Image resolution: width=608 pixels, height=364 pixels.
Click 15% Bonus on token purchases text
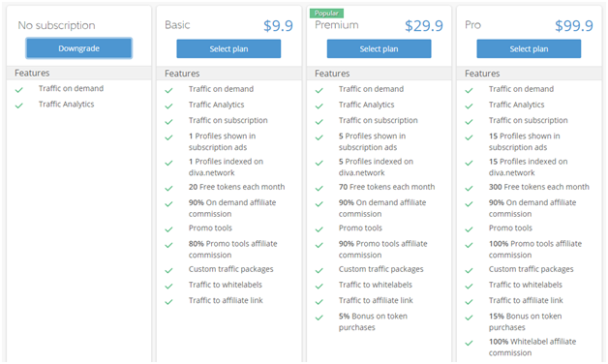point(525,321)
